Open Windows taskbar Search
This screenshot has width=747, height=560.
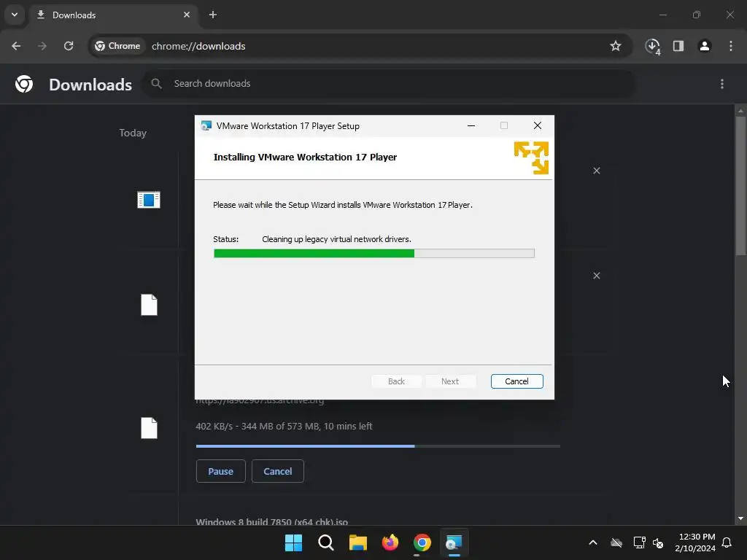click(326, 542)
